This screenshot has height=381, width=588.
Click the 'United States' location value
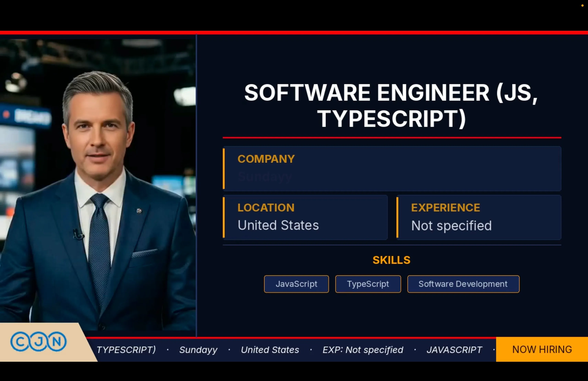(278, 225)
